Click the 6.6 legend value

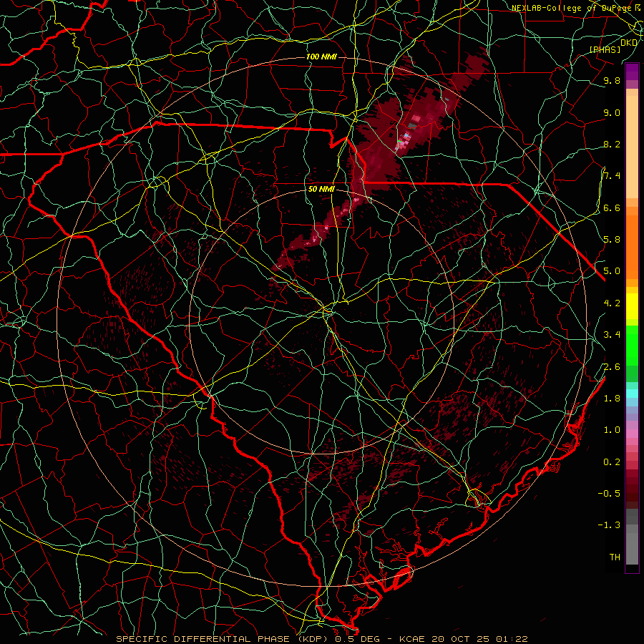(x=612, y=208)
